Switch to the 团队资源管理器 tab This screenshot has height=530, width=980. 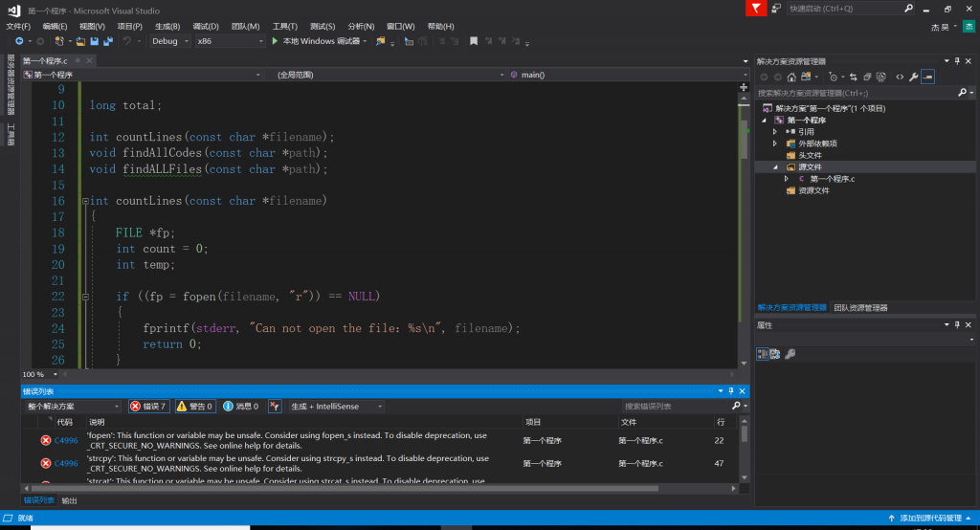click(860, 307)
